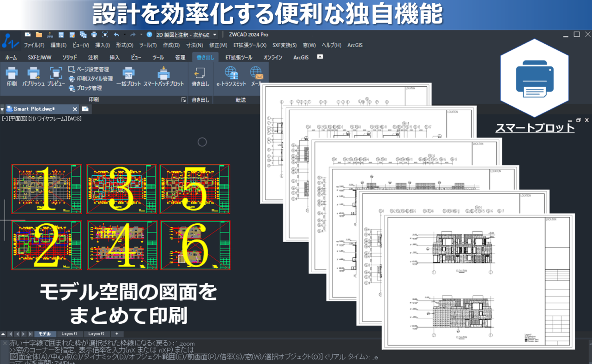Viewport: 592px width, 364px height.
Task: Click the [-] viewport control label
Action: click(5, 119)
